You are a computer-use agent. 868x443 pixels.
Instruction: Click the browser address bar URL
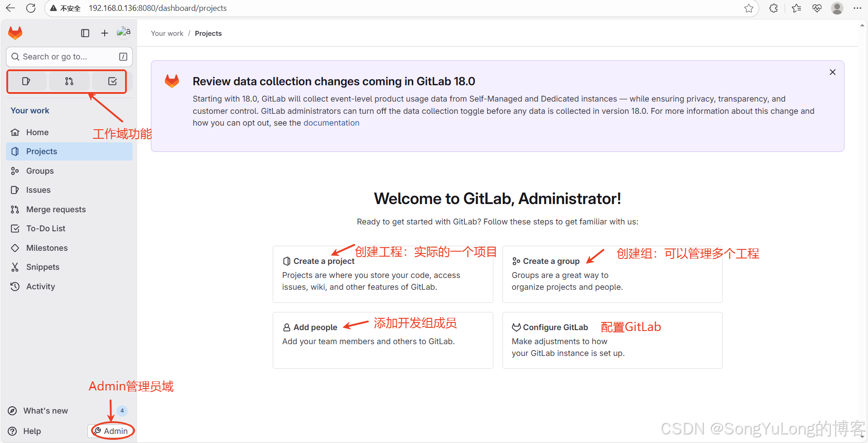(158, 8)
